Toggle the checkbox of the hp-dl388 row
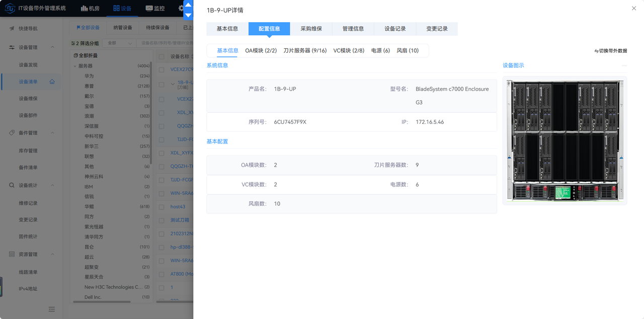644x319 pixels. click(x=162, y=247)
